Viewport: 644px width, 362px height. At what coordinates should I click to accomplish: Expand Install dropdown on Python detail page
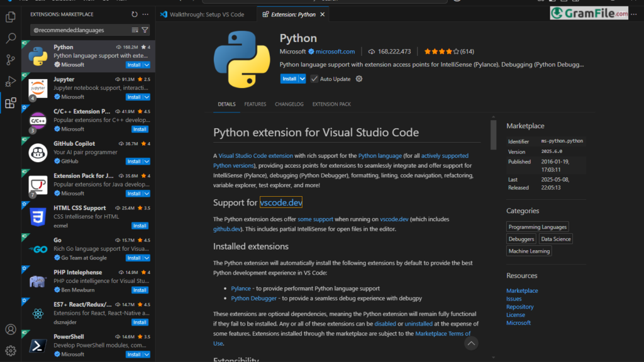(303, 79)
